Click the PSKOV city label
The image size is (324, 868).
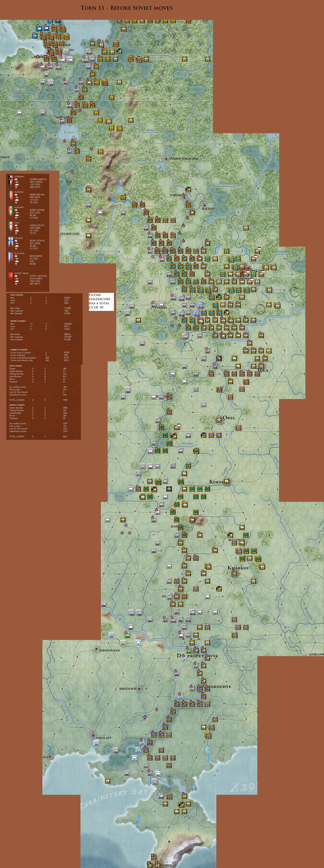[x=5, y=157]
